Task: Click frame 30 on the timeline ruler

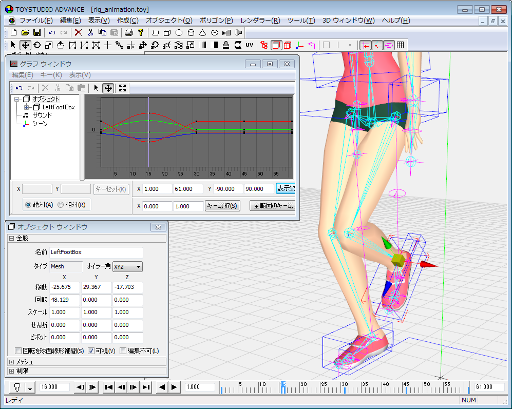Action: pos(344,387)
